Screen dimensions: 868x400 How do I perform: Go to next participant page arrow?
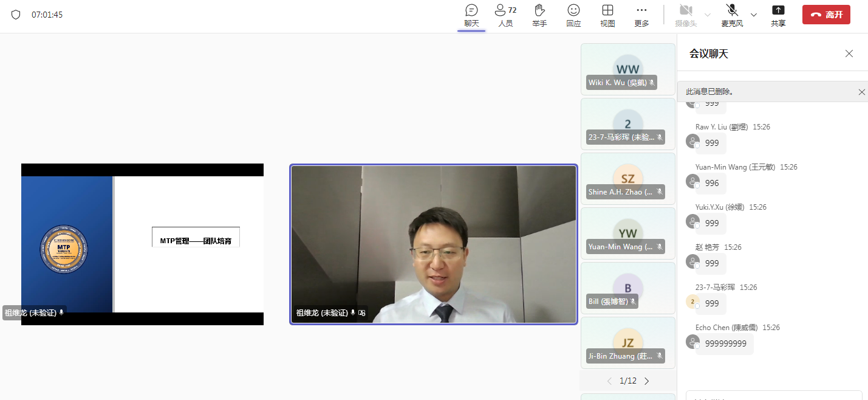click(x=647, y=381)
